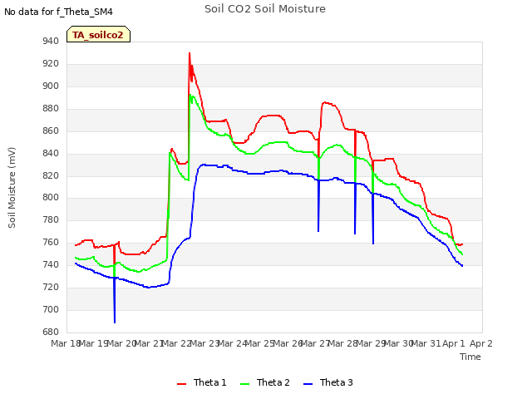Click the green Theta 2 peak on Mar 22
The image size is (532, 399).
(190, 96)
